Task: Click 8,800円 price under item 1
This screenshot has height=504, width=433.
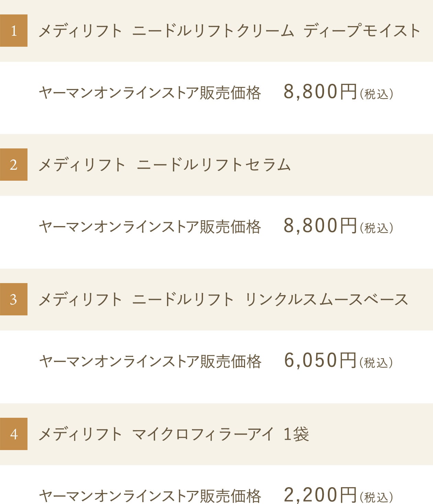Action: pyautogui.click(x=320, y=92)
